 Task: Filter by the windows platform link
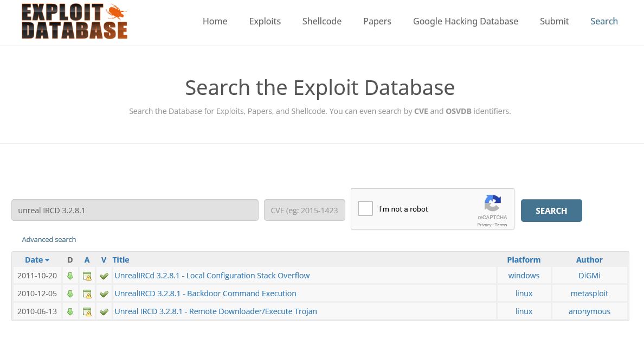pos(524,276)
